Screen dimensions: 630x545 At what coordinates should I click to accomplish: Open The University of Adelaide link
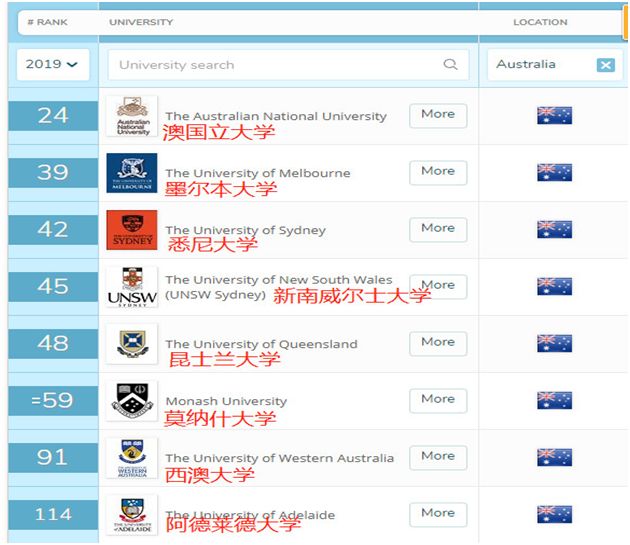click(250, 515)
